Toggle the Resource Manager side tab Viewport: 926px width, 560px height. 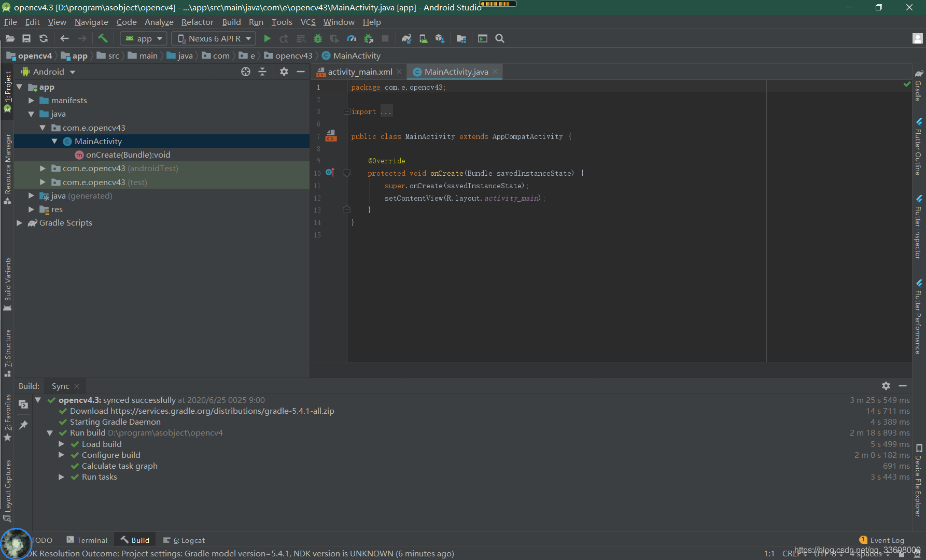click(x=7, y=169)
